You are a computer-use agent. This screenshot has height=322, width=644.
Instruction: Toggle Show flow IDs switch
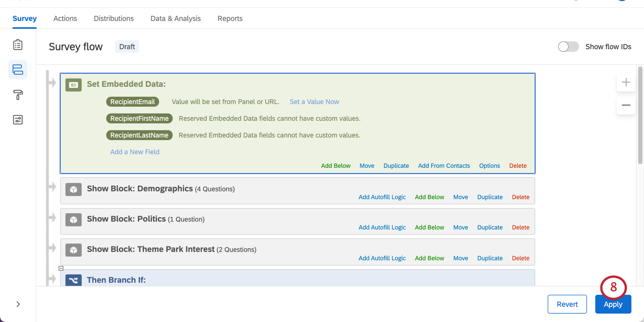click(568, 47)
